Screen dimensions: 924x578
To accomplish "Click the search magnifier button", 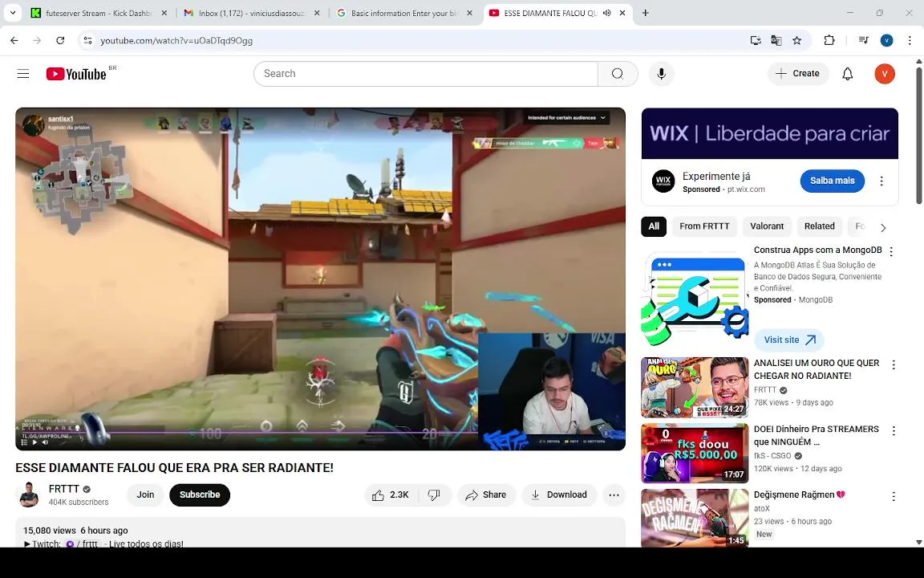I will pos(618,74).
